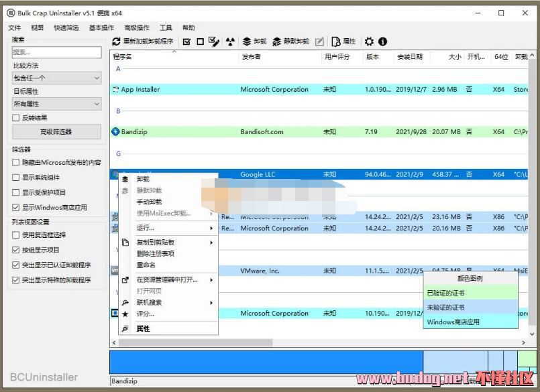Click the 复制到剪贴板 copy icon

tap(125, 243)
